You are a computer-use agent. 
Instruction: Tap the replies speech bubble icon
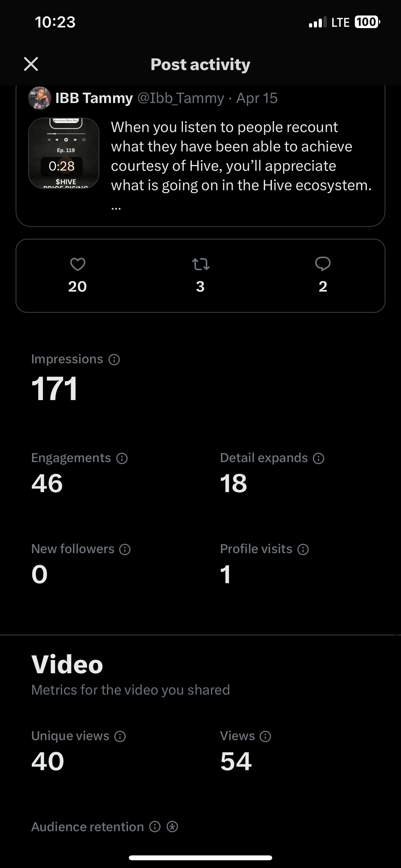[x=323, y=264]
